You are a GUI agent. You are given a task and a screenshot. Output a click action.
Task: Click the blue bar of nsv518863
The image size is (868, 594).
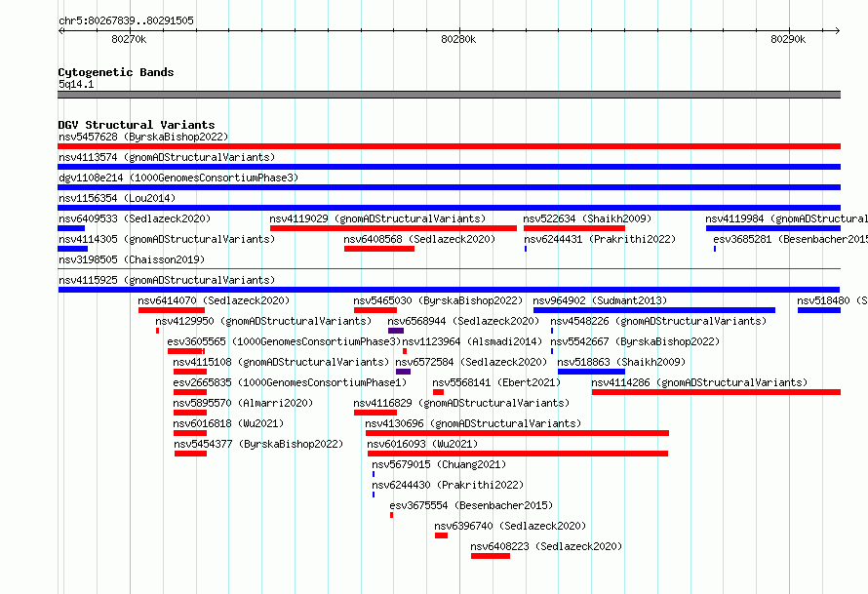coord(591,372)
